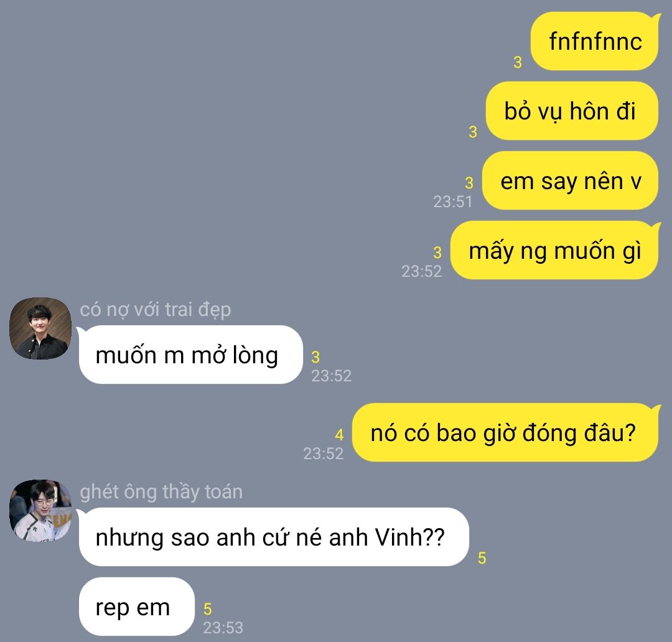Open avatar of "có nợ với trai đẹp"

click(40, 328)
